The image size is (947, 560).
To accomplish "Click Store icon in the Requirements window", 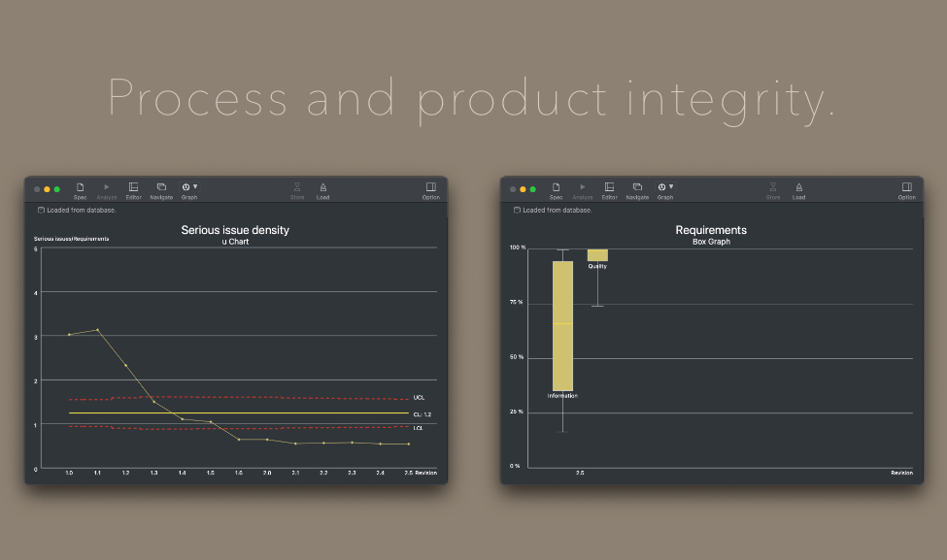I will [773, 187].
